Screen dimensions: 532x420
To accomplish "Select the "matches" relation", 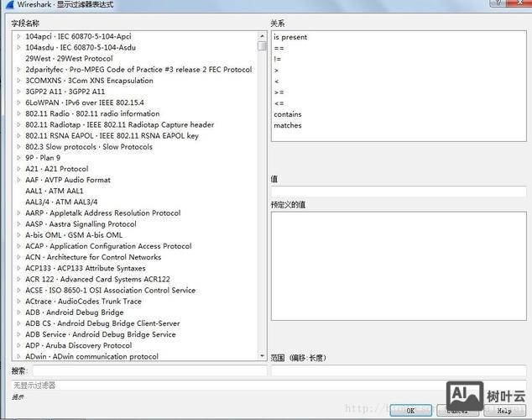I will pos(288,126).
